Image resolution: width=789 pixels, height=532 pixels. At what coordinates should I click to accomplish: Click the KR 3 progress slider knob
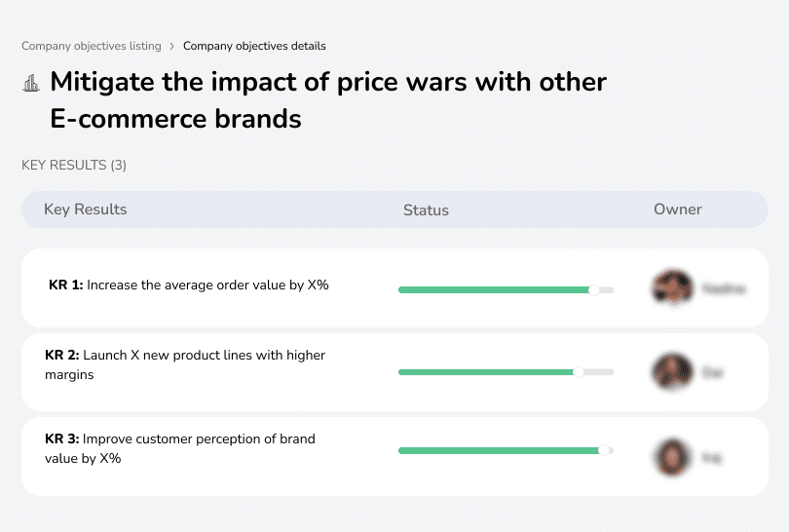604,450
